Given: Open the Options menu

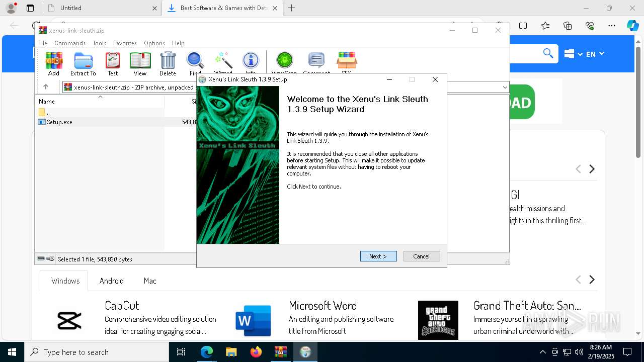Looking at the screenshot, I should [154, 43].
